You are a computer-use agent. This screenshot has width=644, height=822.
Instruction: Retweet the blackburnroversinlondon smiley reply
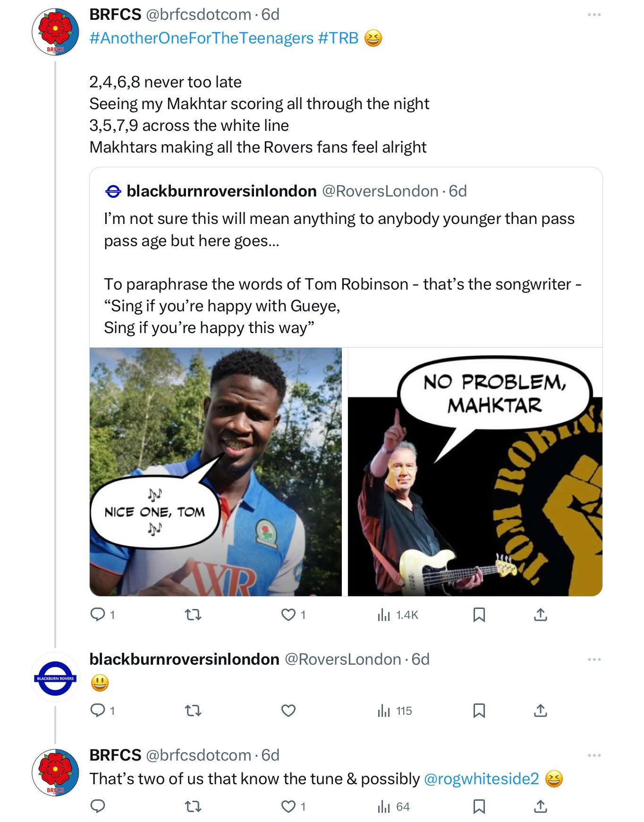click(193, 711)
